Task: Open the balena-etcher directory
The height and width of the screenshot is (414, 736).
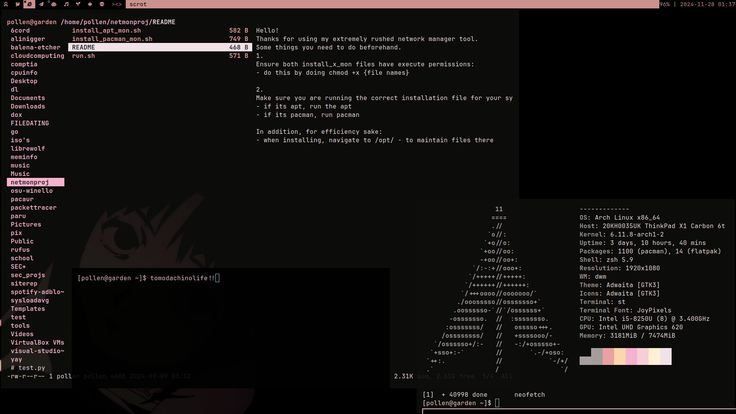Action: click(x=35, y=47)
